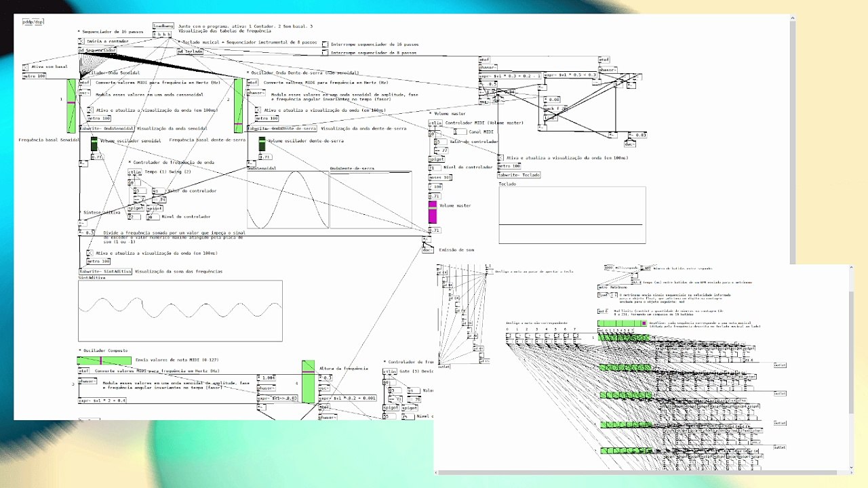
Task: Select the 'moses 101' object
Action: click(440, 178)
